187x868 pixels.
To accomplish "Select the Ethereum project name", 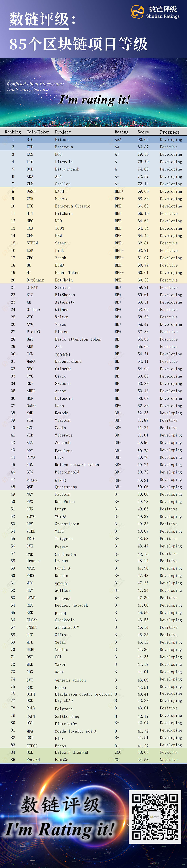I will (x=64, y=147).
